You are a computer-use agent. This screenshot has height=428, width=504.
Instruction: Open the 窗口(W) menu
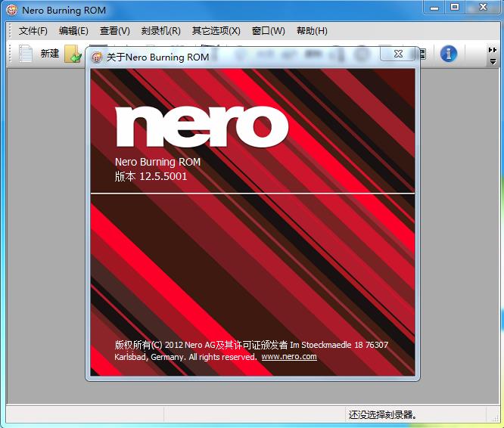click(x=269, y=31)
